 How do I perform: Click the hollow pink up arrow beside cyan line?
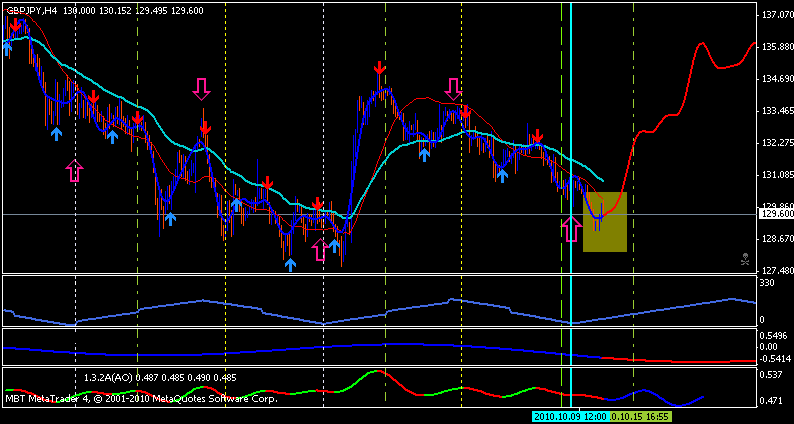pos(570,229)
